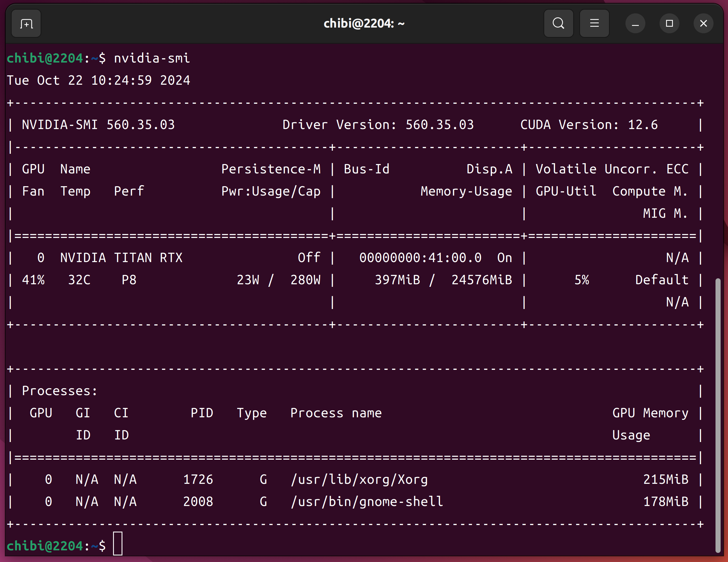Close the chibi@2204 terminal window
This screenshot has height=562, width=728.
pos(703,24)
